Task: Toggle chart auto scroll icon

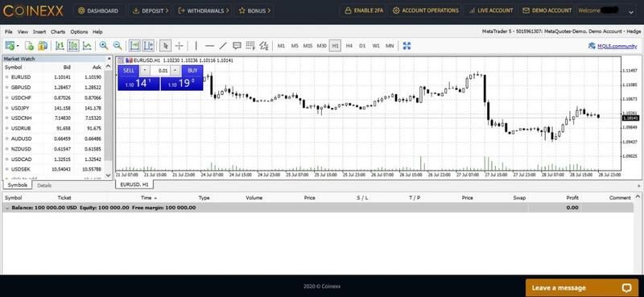Action: pos(134,46)
